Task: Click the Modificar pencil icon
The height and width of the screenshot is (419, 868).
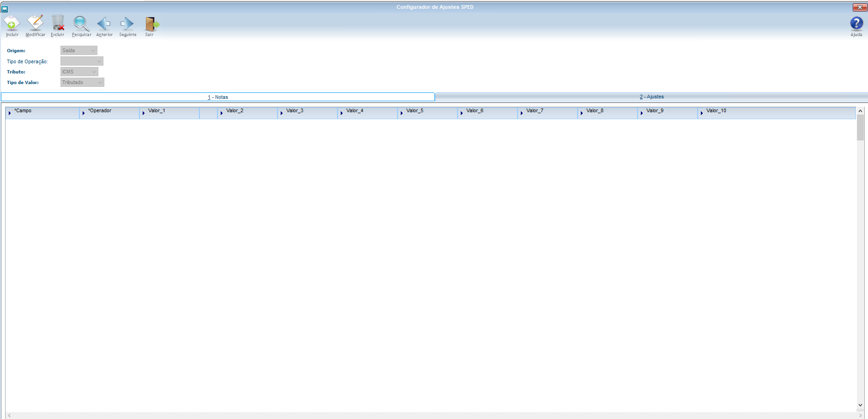Action: click(35, 23)
